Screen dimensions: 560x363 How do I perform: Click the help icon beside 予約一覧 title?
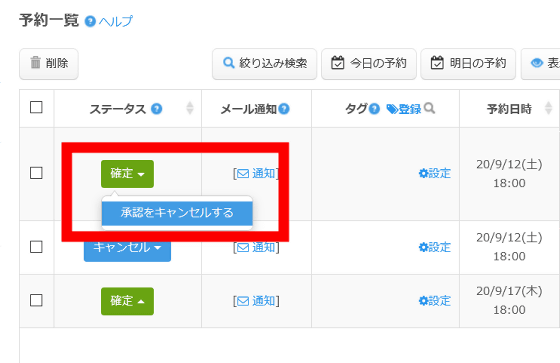click(x=90, y=21)
